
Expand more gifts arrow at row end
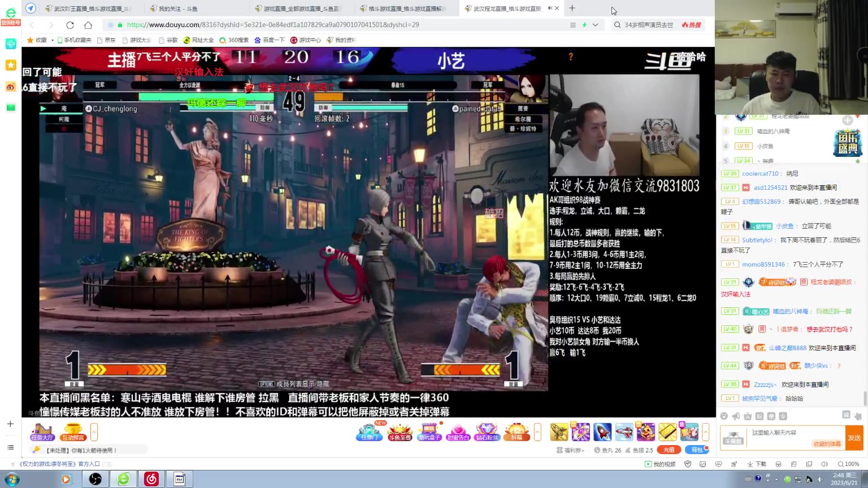[x=705, y=432]
